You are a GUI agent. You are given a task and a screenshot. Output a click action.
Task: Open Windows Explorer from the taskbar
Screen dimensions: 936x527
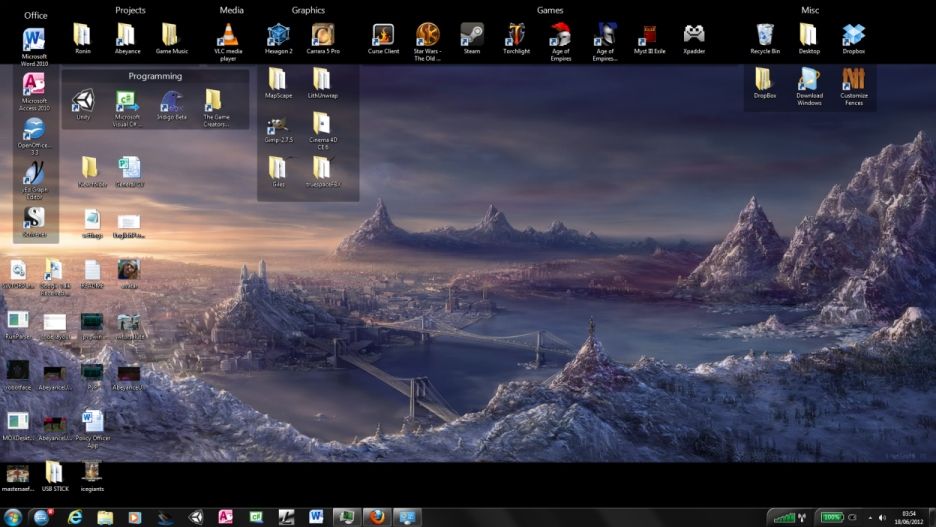[x=105, y=517]
